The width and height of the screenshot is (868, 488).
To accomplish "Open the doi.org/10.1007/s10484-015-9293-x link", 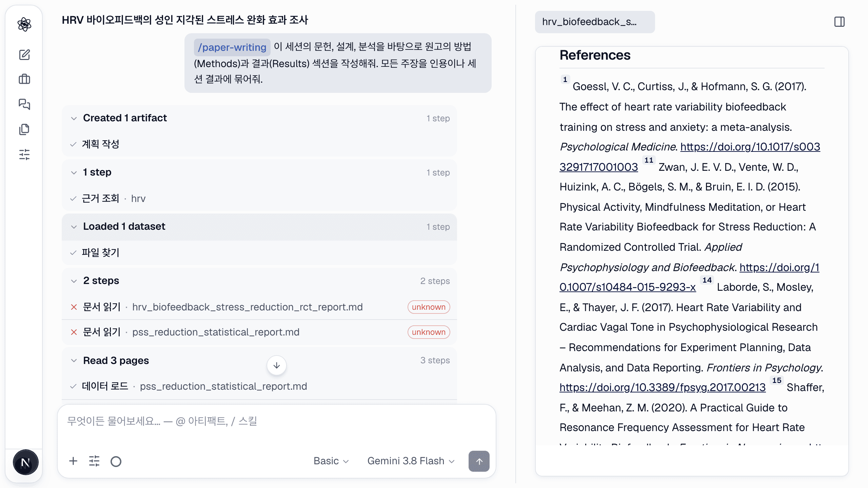I will (x=627, y=287).
